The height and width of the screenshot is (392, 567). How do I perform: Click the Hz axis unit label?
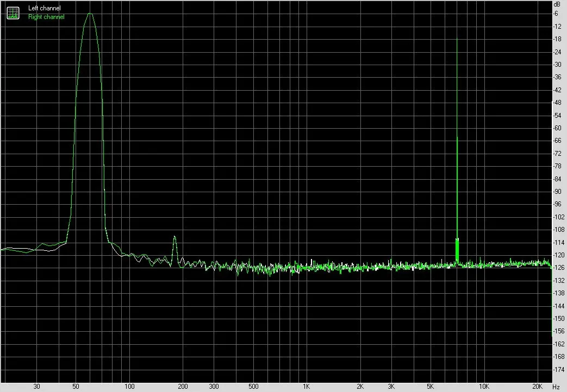coord(556,387)
